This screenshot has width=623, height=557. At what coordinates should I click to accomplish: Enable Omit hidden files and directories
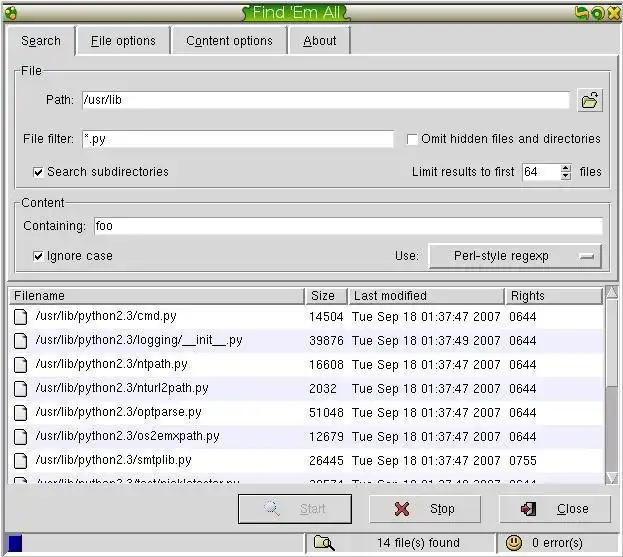pos(412,139)
